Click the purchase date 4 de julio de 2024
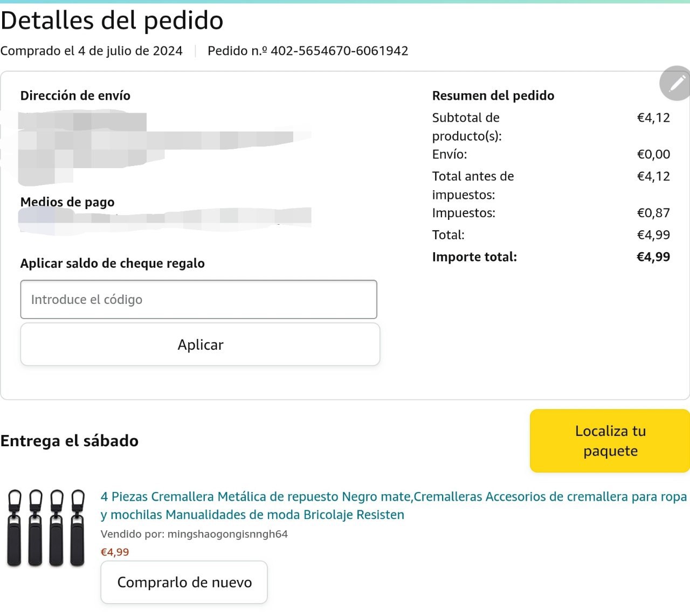 click(130, 51)
